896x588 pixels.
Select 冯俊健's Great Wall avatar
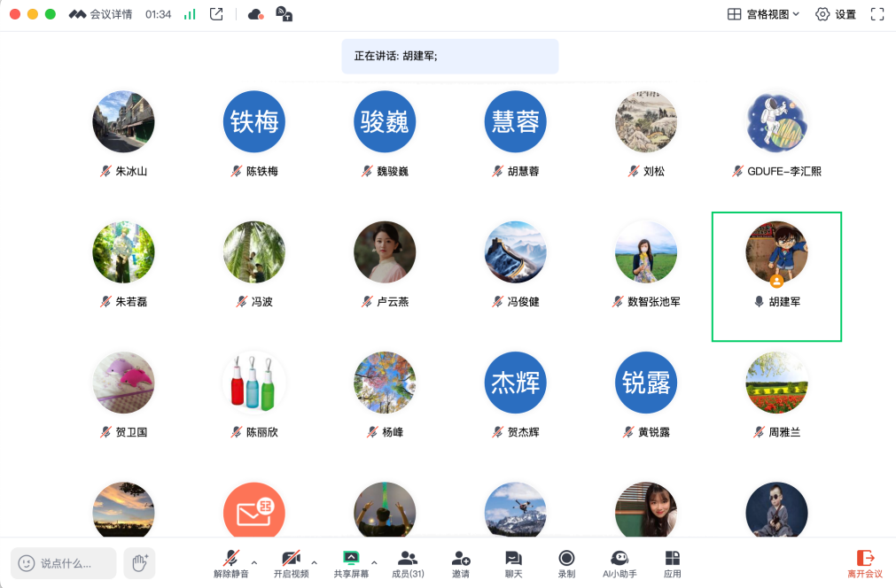click(x=516, y=252)
